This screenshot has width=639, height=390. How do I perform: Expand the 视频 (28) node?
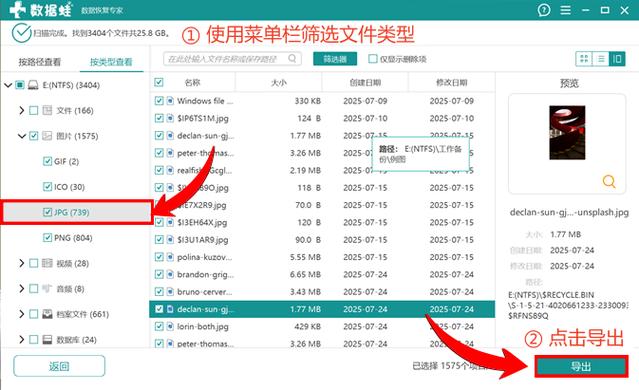click(x=21, y=263)
